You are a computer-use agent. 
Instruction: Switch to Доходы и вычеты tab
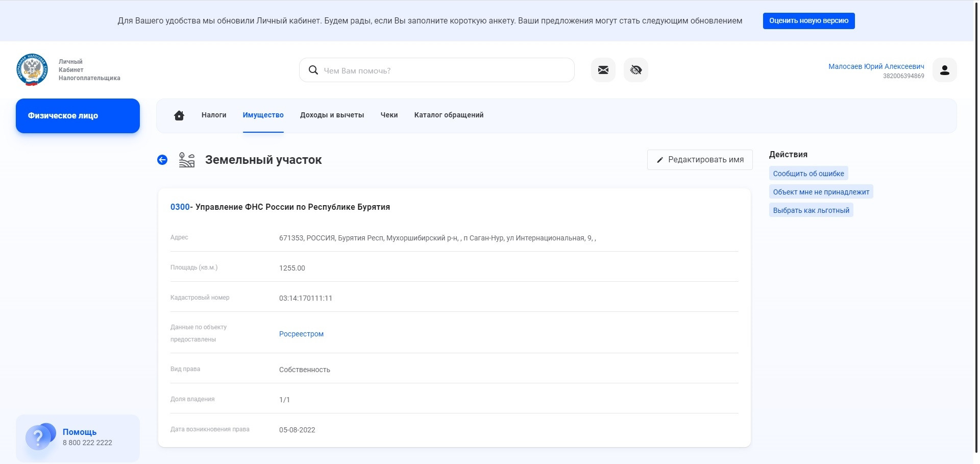[x=332, y=115]
